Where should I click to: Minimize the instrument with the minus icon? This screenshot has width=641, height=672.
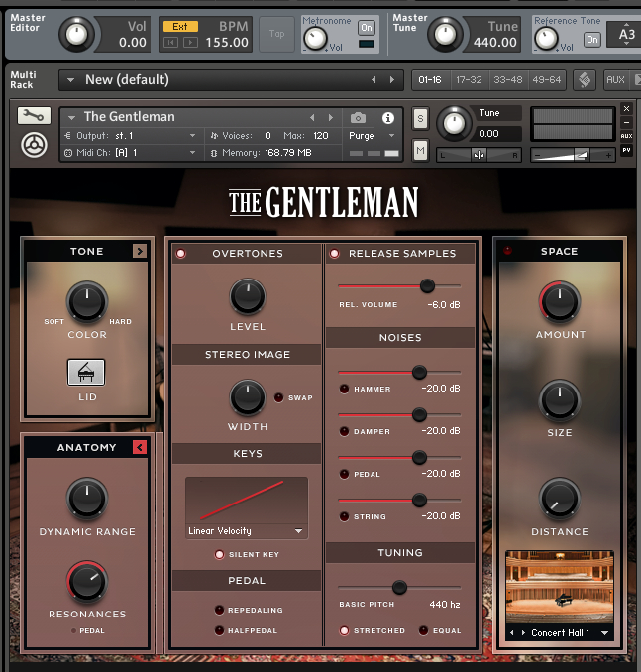click(x=626, y=122)
